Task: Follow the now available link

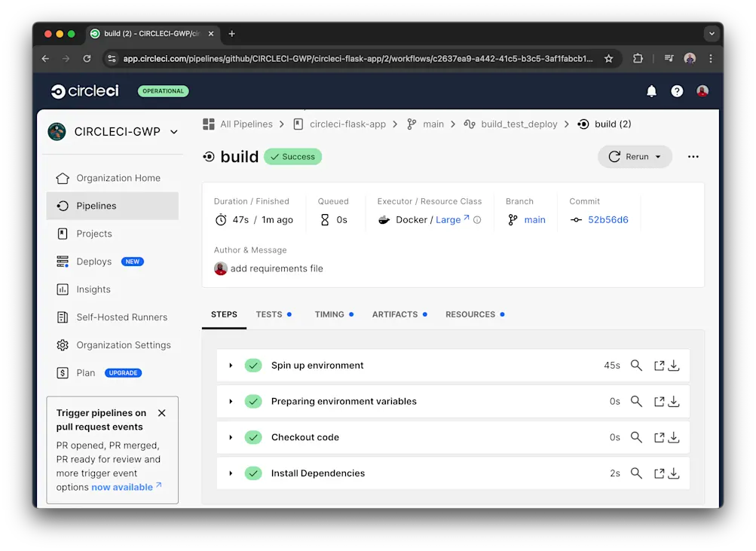Action: (x=127, y=487)
